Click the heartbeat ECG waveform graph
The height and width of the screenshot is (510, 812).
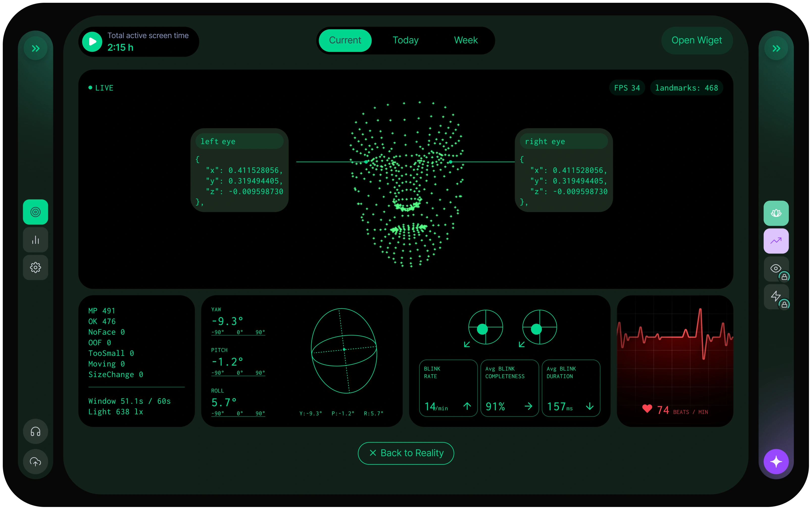(x=675, y=334)
